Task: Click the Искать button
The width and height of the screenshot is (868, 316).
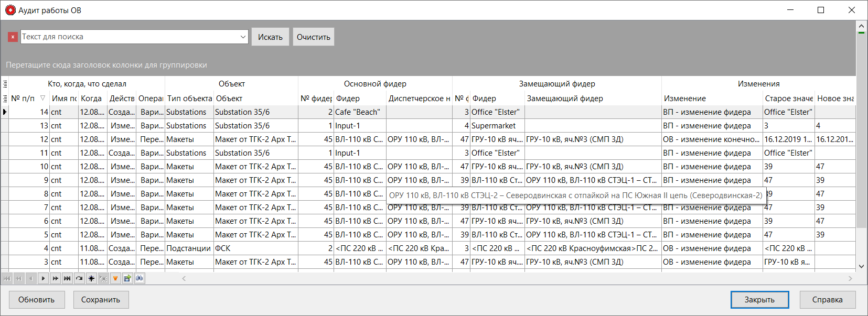Action: (270, 37)
